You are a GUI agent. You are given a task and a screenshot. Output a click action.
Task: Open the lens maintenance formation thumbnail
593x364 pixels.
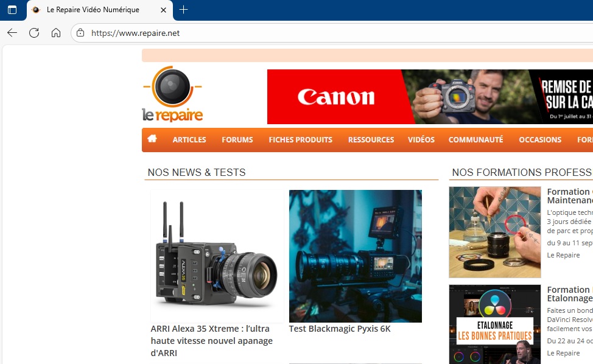click(x=494, y=232)
